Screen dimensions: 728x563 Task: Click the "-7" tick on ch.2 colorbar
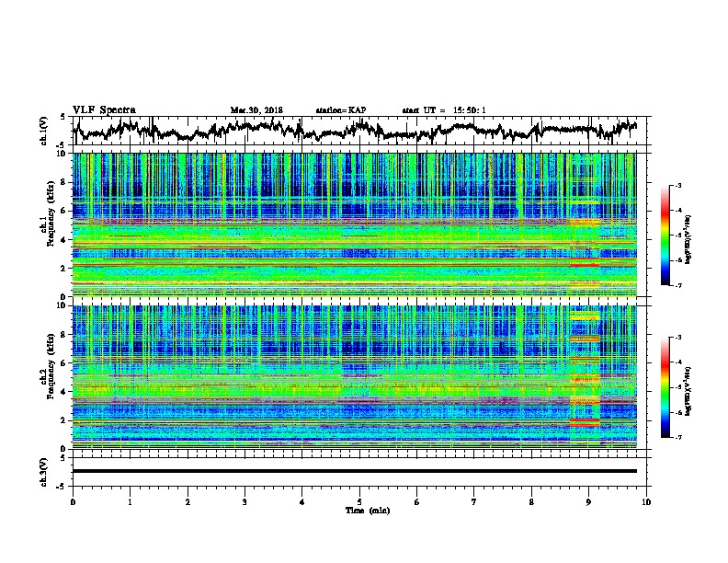(x=677, y=437)
